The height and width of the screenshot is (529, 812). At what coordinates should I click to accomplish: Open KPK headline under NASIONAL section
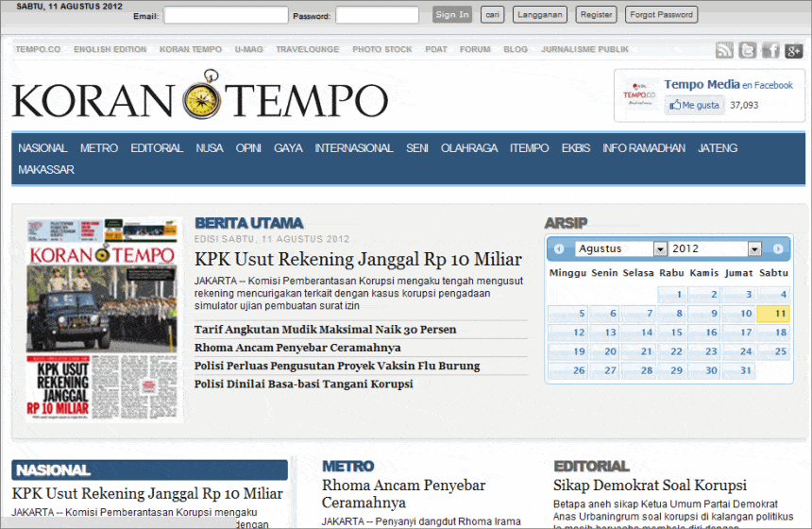[x=147, y=493]
